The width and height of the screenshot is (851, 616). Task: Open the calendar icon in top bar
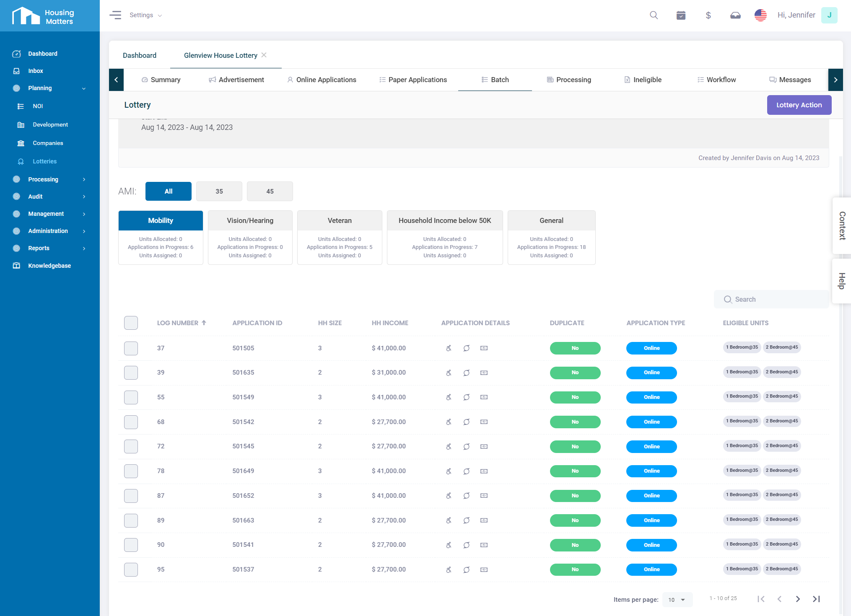(681, 16)
